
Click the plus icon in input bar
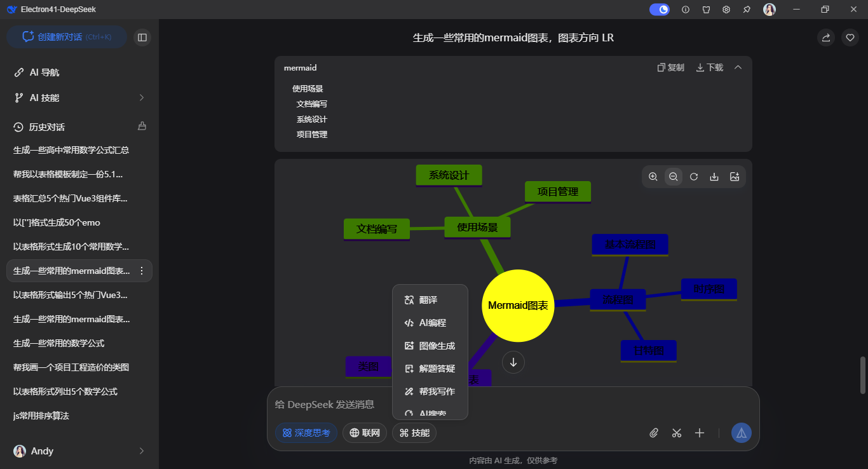click(x=700, y=433)
